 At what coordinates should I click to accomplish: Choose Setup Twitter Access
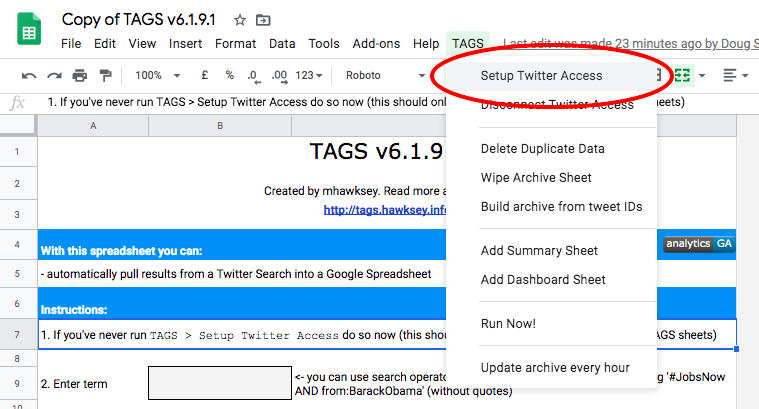tap(551, 76)
